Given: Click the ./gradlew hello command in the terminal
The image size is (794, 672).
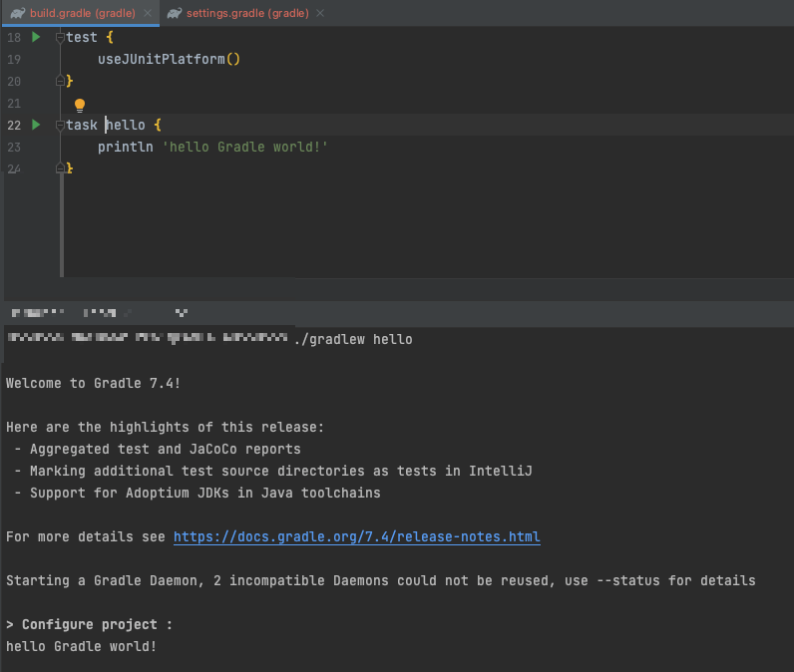Looking at the screenshot, I should 353,340.
